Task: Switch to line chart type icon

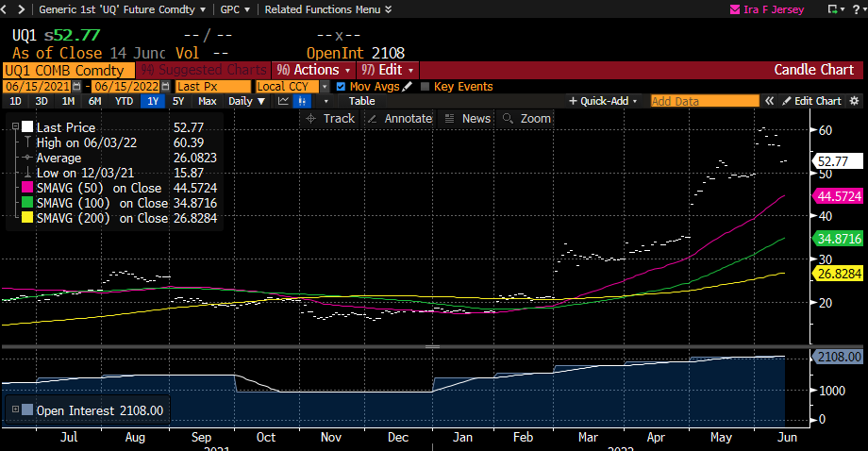Action: coord(283,101)
